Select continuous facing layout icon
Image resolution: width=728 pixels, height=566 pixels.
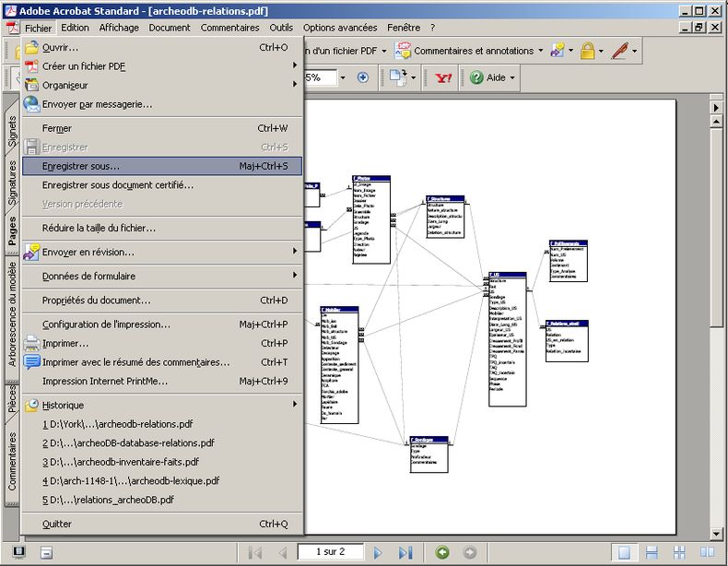[679, 552]
